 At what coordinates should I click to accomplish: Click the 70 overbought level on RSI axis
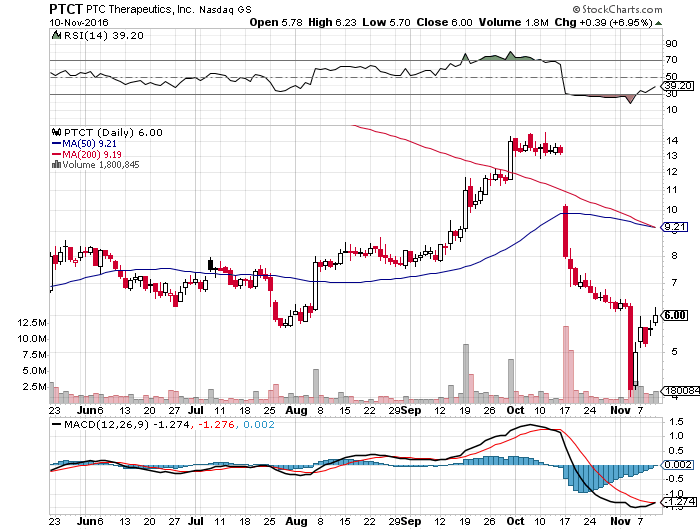coord(671,59)
